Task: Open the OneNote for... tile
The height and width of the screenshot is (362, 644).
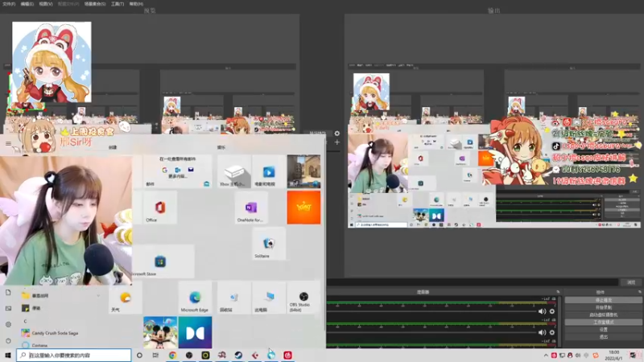Action: click(250, 208)
